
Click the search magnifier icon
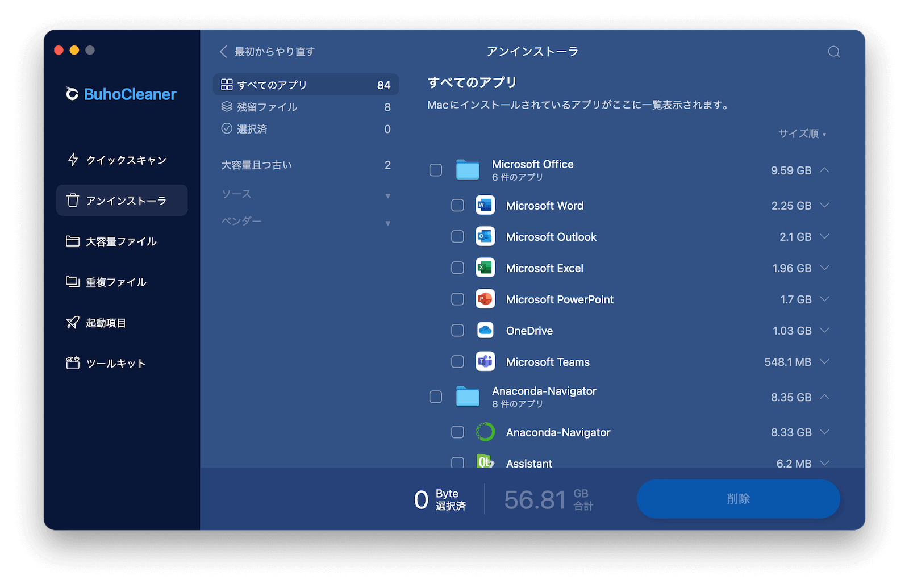[833, 52]
